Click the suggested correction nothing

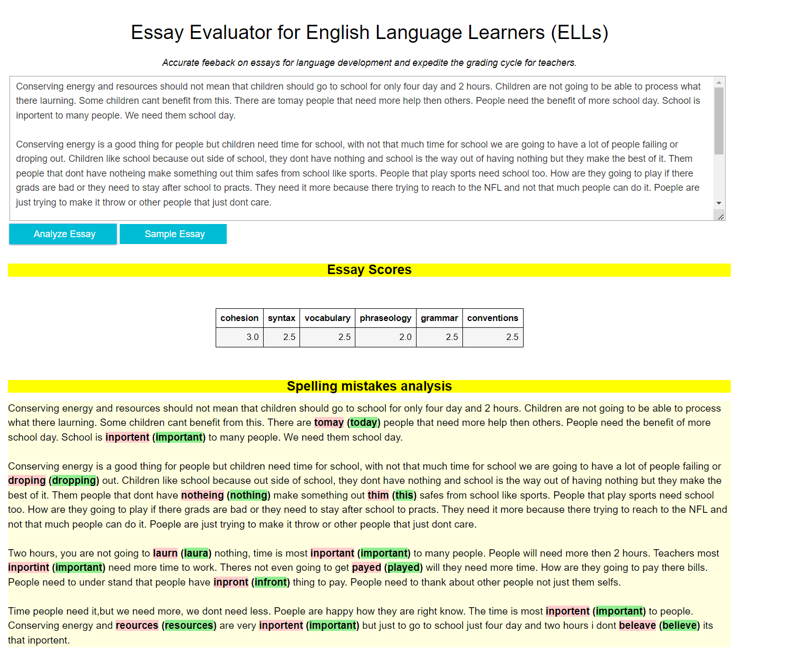[249, 495]
